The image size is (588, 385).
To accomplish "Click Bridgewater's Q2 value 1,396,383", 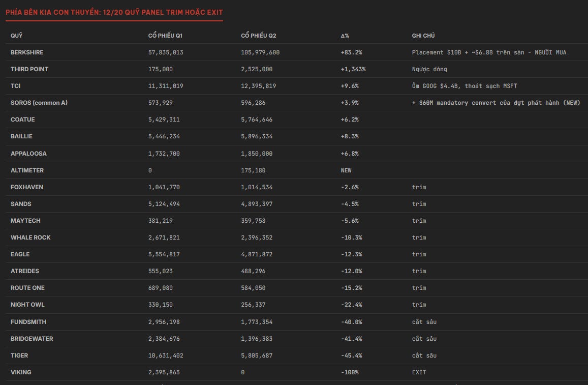I will pos(257,339).
